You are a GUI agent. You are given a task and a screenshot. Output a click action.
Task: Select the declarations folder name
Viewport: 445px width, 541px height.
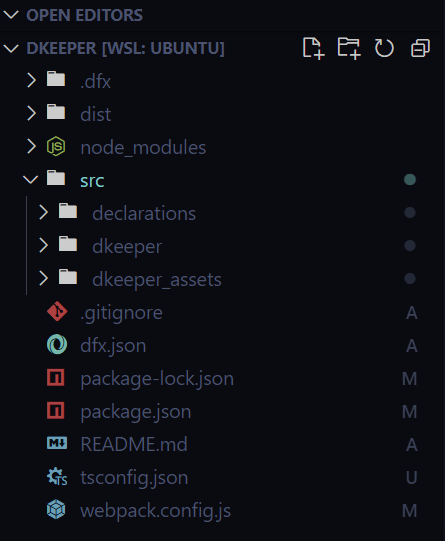coord(144,213)
